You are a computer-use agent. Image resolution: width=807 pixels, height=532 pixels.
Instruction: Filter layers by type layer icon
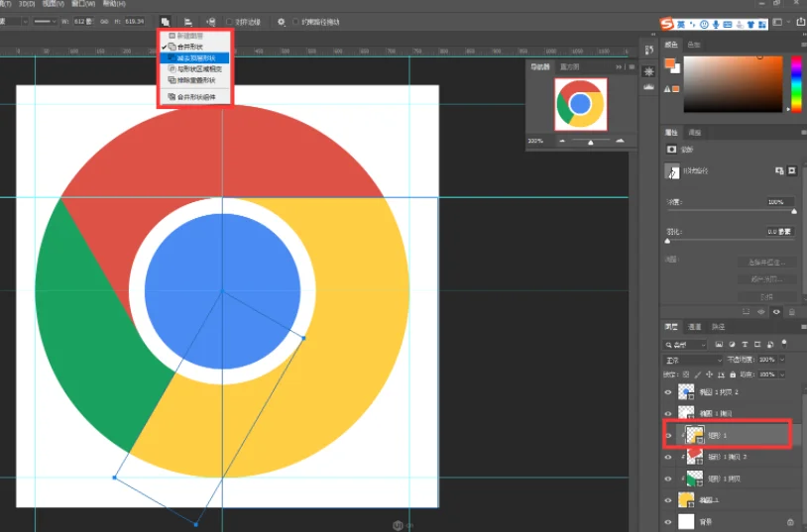pyautogui.click(x=745, y=344)
